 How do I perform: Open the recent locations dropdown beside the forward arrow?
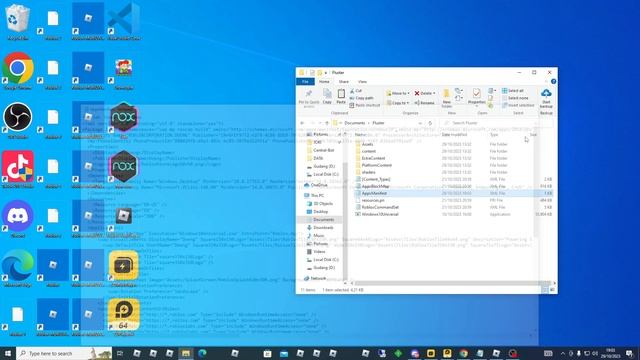pos(320,123)
